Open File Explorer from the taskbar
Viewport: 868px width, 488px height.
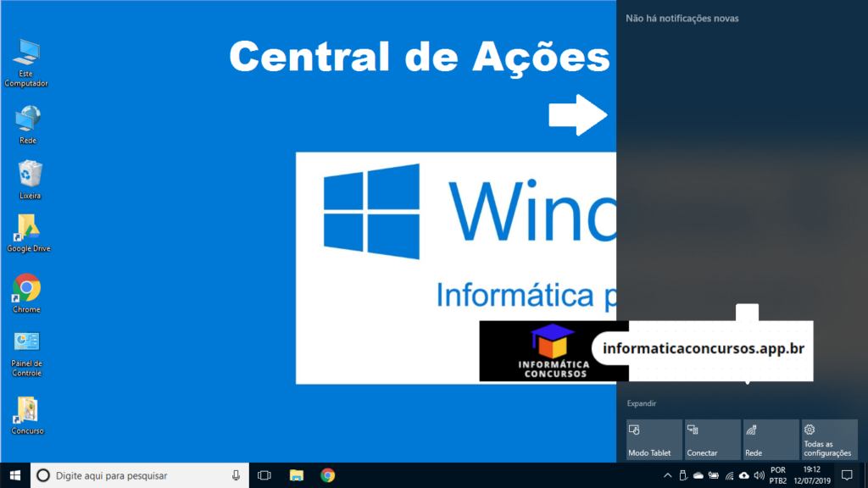(296, 475)
